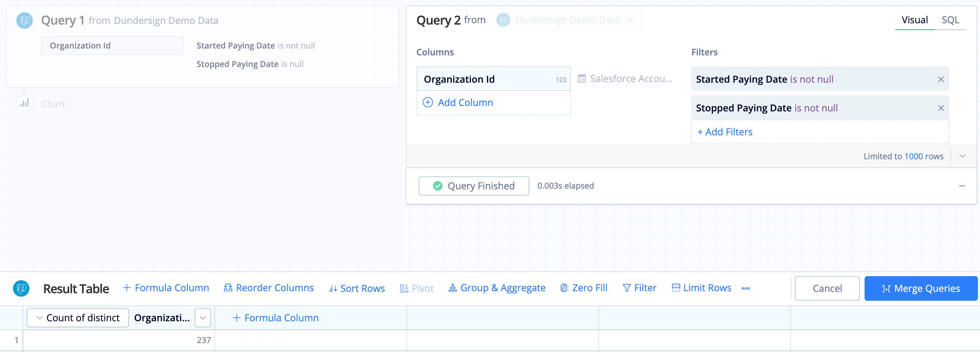
Task: Select row number 1 in result table
Action: [x=16, y=340]
